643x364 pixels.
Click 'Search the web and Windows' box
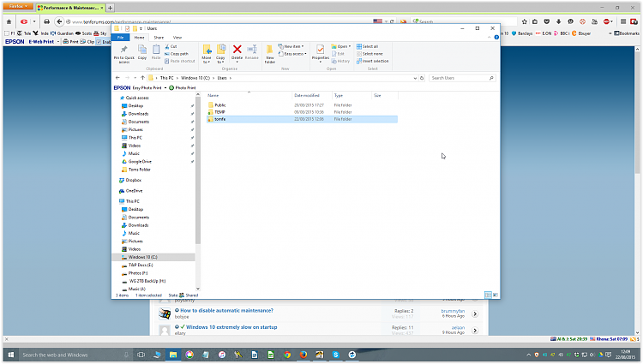[75, 355]
